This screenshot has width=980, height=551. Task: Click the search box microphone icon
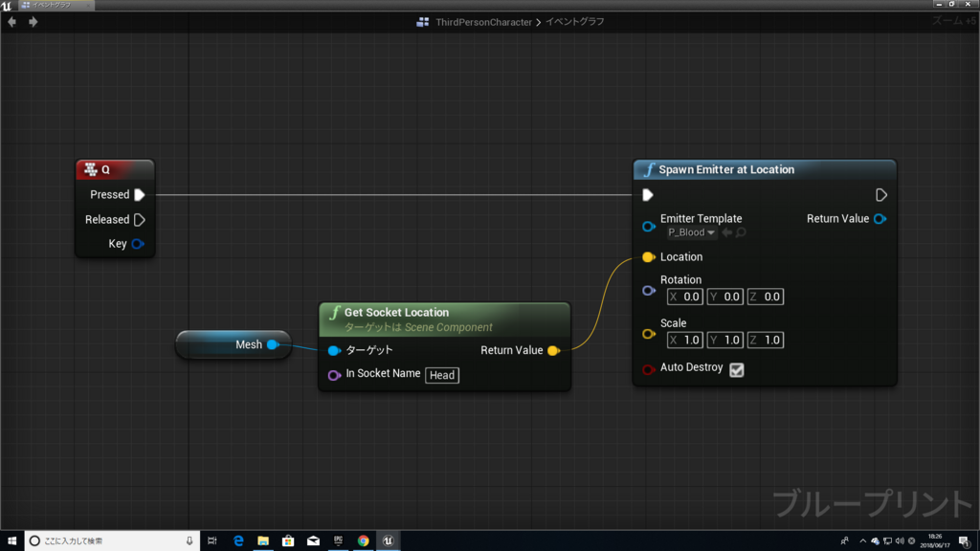click(x=189, y=540)
